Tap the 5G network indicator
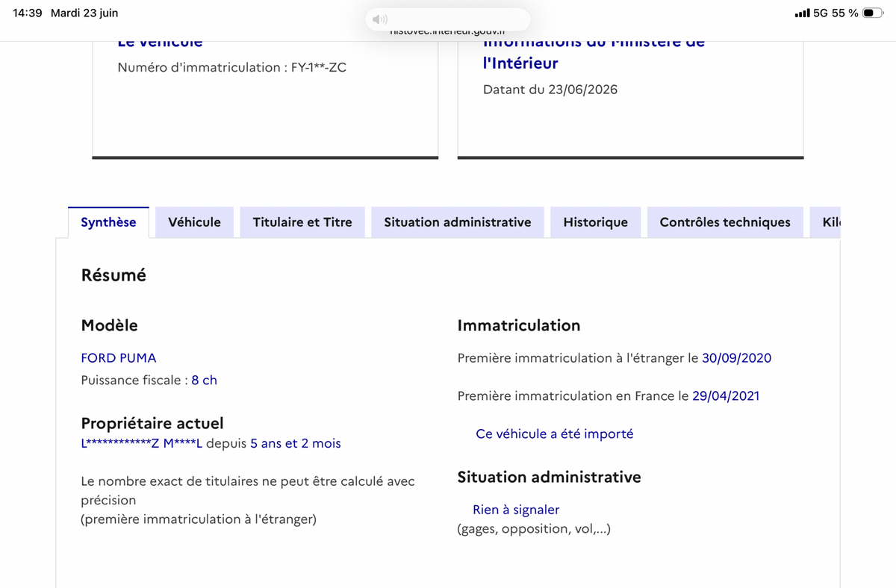 tap(821, 13)
